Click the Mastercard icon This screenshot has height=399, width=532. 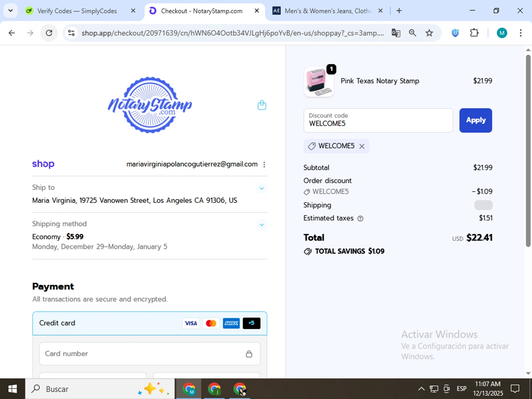tap(211, 323)
